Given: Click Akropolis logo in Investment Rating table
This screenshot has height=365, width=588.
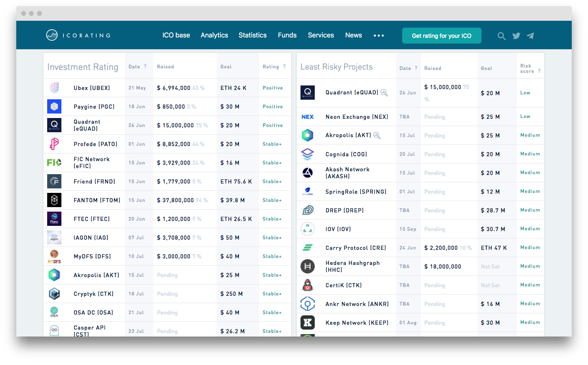Looking at the screenshot, I should coord(54,275).
